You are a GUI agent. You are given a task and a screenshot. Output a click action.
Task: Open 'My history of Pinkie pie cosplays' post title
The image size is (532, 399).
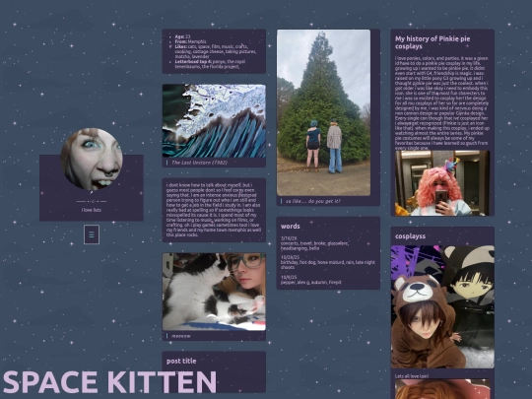pyautogui.click(x=432, y=42)
